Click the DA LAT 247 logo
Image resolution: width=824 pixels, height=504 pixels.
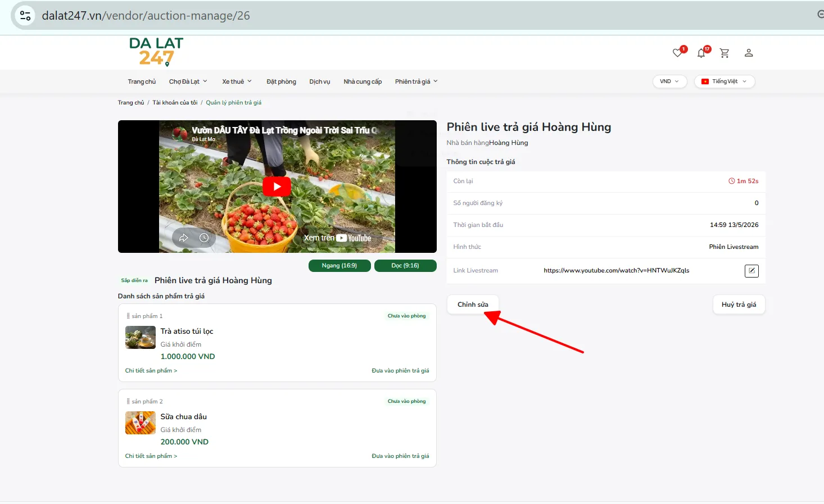[156, 52]
